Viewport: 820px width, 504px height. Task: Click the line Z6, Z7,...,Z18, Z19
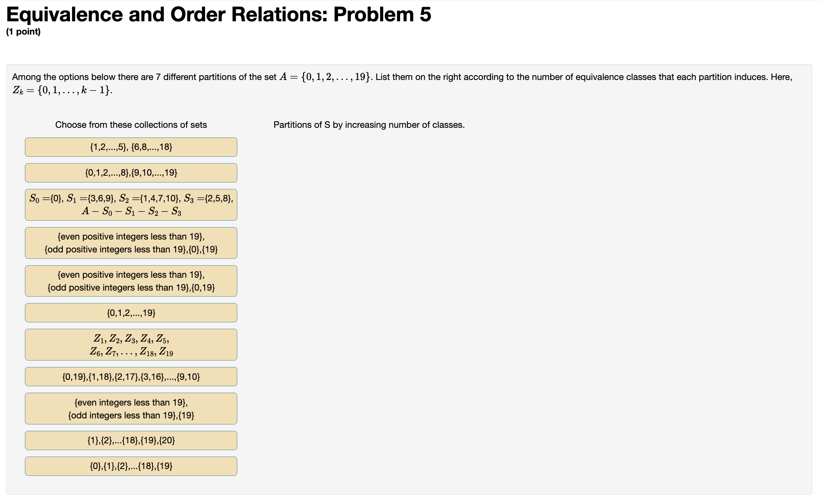(x=131, y=352)
